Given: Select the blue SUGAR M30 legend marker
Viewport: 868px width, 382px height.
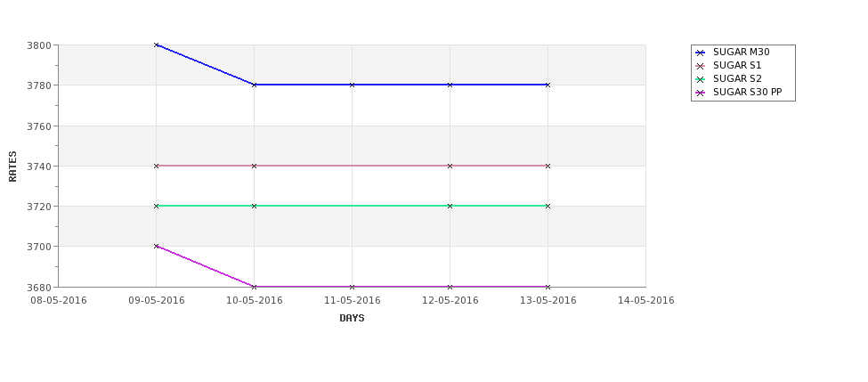Looking at the screenshot, I should pos(701,53).
